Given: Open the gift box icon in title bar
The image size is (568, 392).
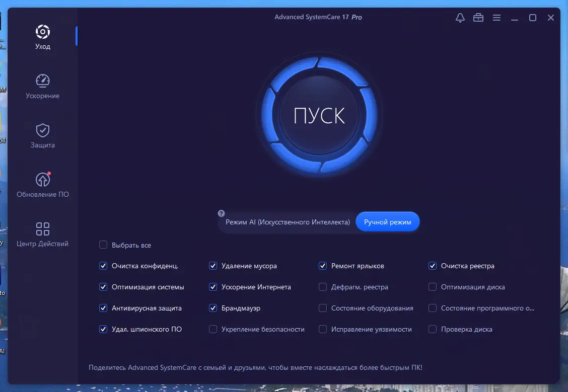Looking at the screenshot, I should [478, 17].
